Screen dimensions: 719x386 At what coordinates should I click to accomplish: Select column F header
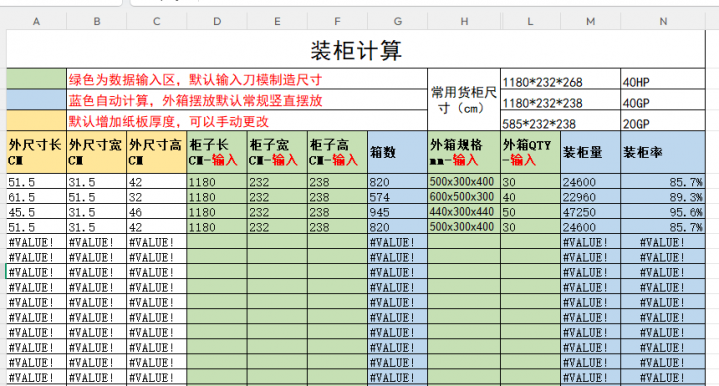[337, 22]
